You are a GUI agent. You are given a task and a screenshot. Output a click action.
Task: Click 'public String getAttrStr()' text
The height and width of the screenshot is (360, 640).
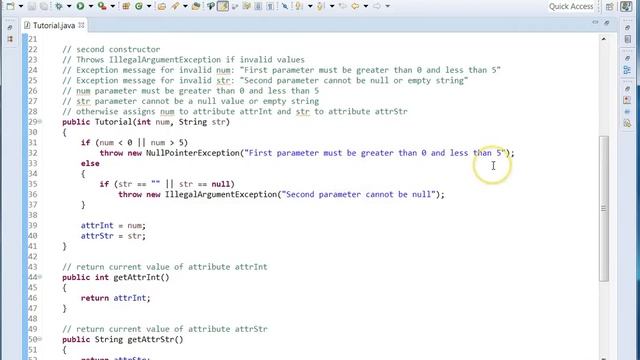122,340
